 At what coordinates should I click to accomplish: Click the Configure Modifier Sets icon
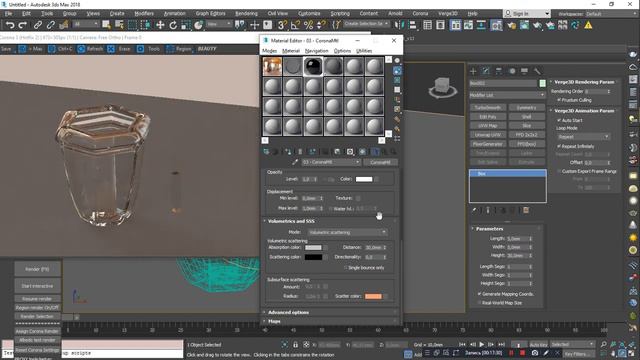[526, 210]
